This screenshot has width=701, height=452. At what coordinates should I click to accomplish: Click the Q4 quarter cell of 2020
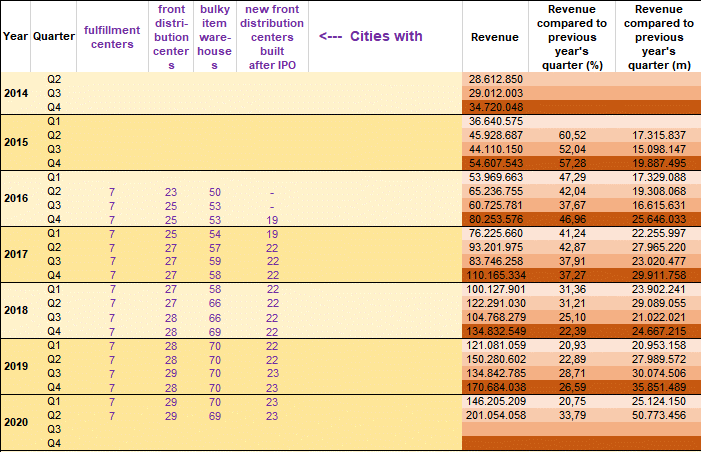point(54,443)
